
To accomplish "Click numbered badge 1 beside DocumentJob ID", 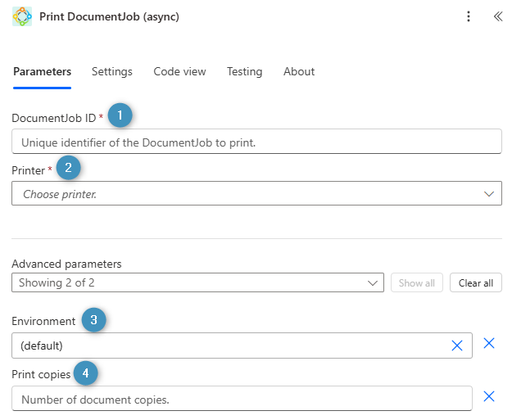I will [x=120, y=115].
